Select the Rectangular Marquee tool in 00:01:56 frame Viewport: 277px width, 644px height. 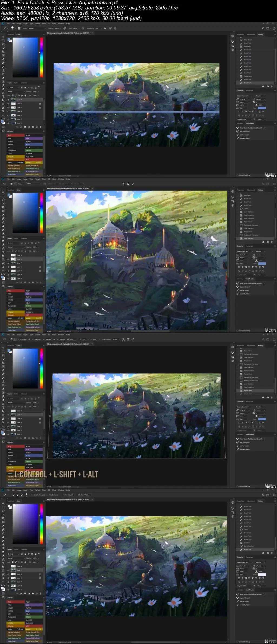(3, 40)
